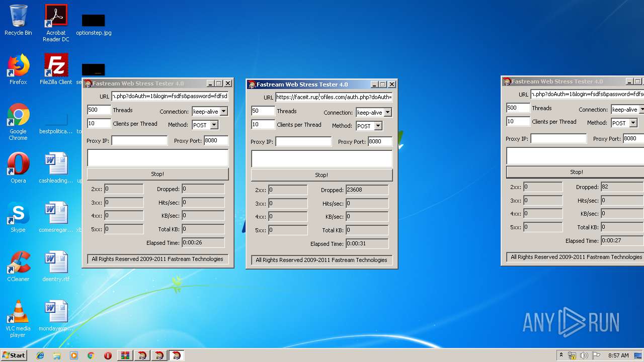Focus the faceit URL field in middle window
The height and width of the screenshot is (362, 644).
coord(334,97)
